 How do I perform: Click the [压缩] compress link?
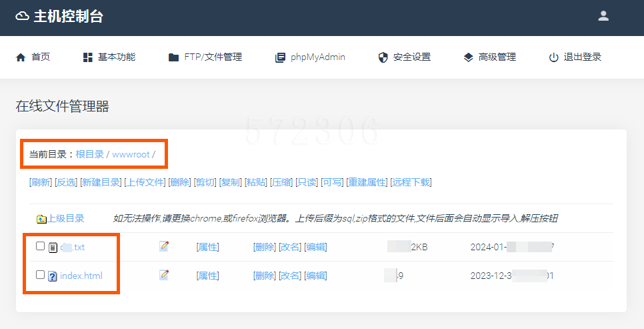tap(281, 182)
